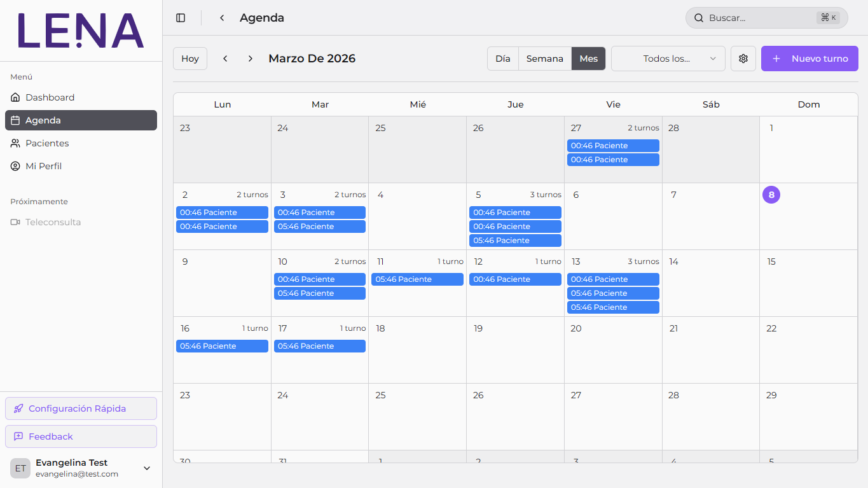This screenshot has width=868, height=488.
Task: Open 00:46 Paciente appointment on March 12
Action: (x=515, y=279)
